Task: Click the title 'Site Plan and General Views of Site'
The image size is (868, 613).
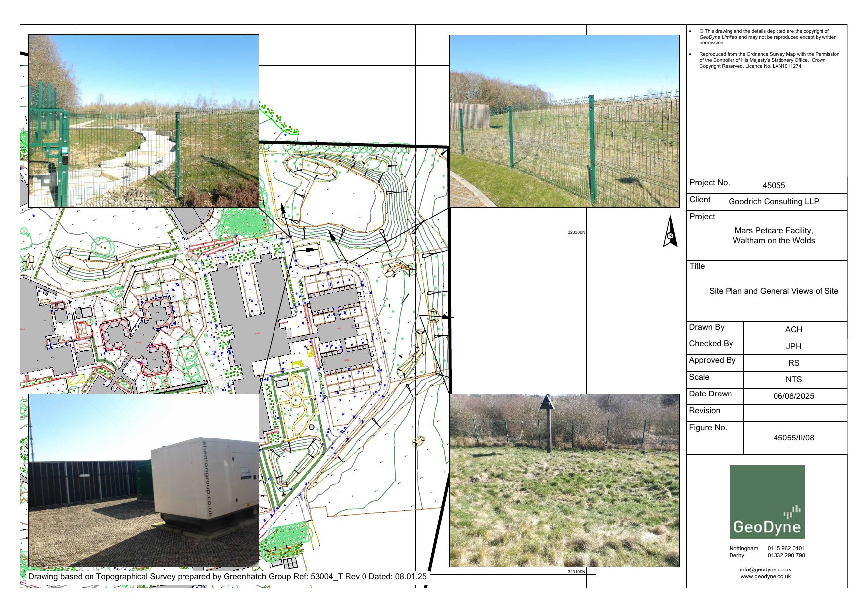Action: click(774, 291)
